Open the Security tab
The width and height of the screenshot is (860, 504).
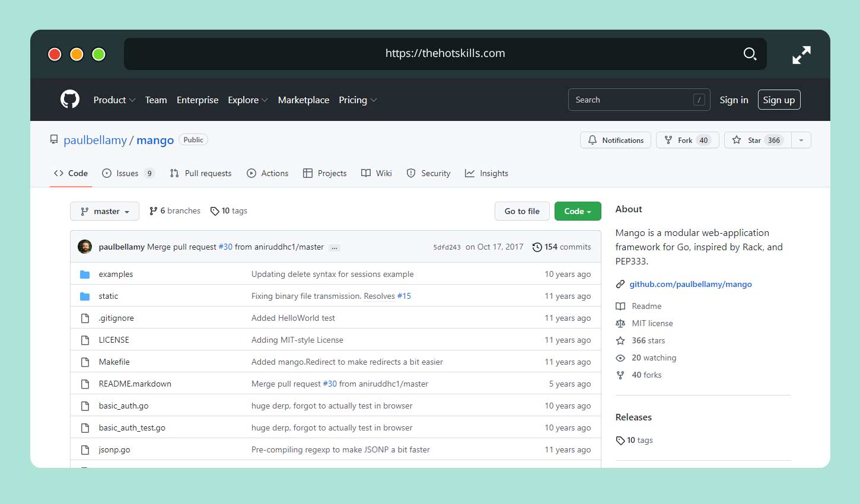coord(428,173)
